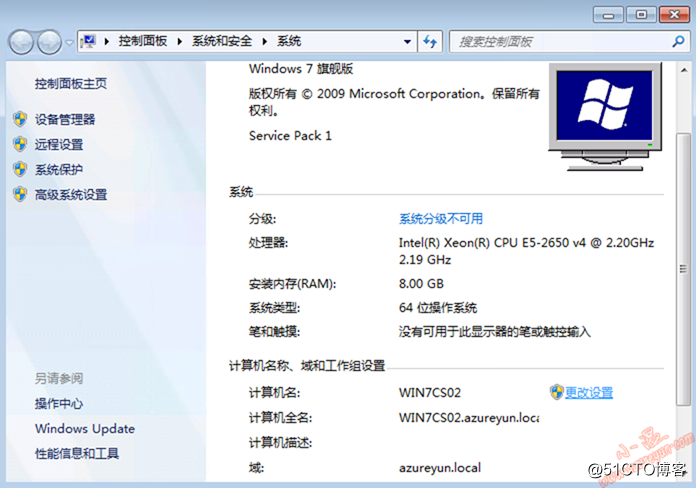Image resolution: width=696 pixels, height=488 pixels.
Task: Click 更改设置 link
Action: (x=589, y=393)
